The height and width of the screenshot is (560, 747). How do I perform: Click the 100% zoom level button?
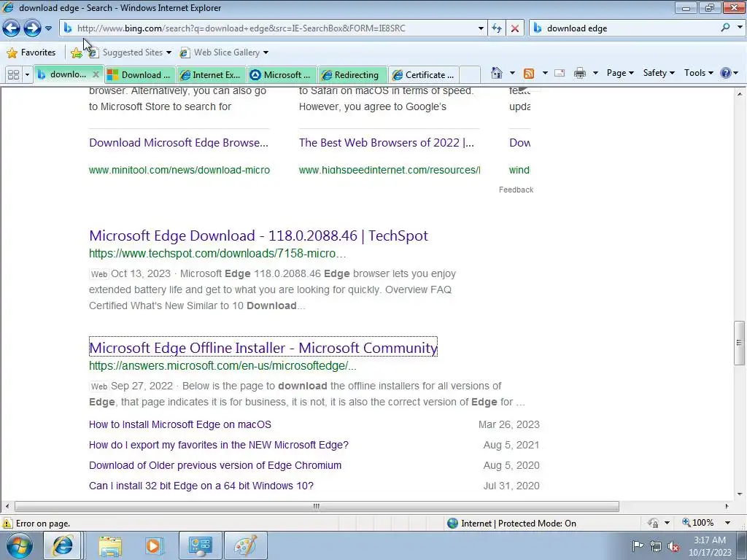coord(698,523)
